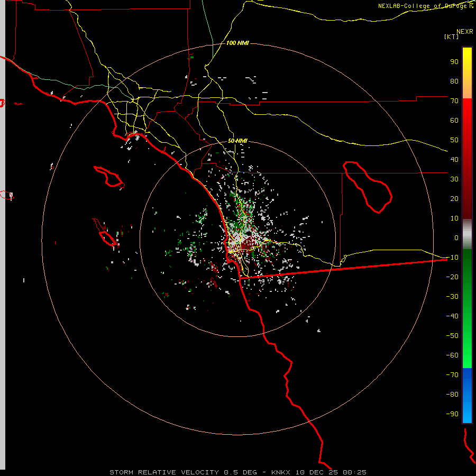This screenshot has height=476, width=476.
Task: Click the NEXLAB-College of DuPage watermark text
Action: [425, 6]
